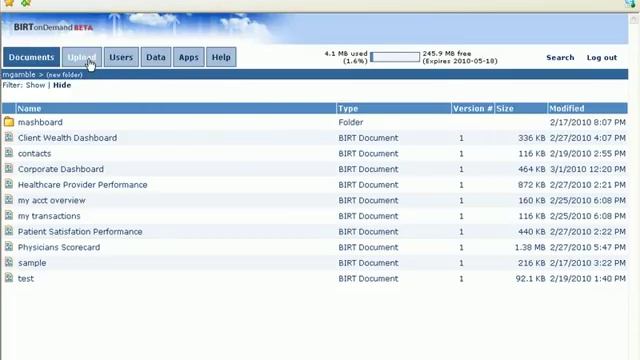The width and height of the screenshot is (640, 360).
Task: Open Client Wealth Dashboard document
Action: point(67,138)
